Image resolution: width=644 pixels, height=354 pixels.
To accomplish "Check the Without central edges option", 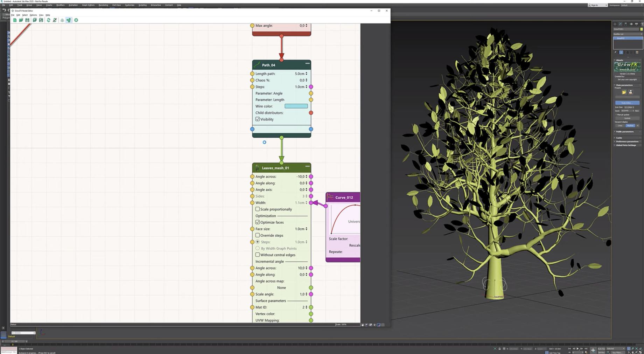I will click(258, 255).
